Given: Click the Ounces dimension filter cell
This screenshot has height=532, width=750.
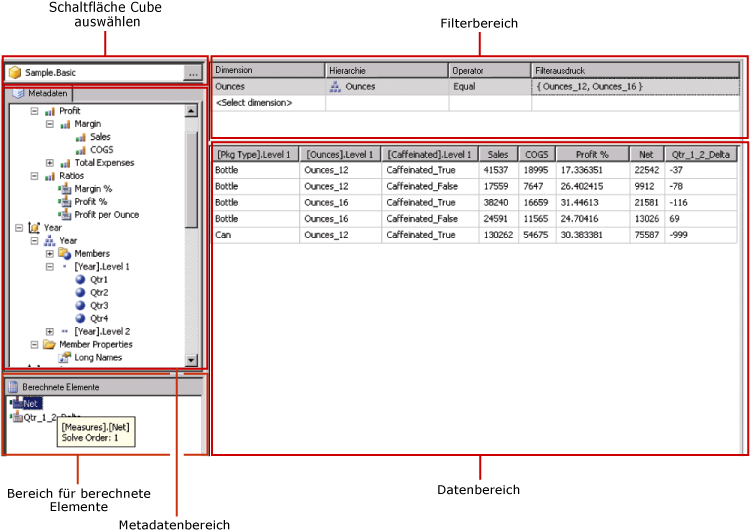Looking at the screenshot, I should (268, 87).
